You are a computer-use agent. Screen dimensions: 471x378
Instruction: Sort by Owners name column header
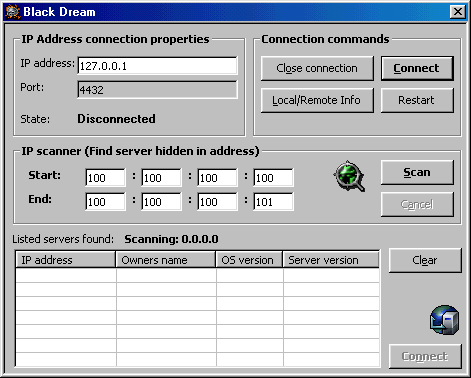(166, 260)
